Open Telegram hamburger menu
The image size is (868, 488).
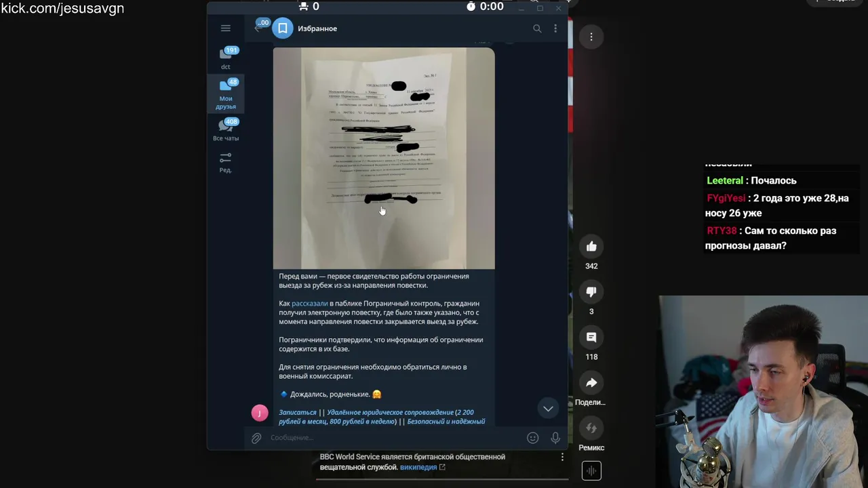pos(226,28)
